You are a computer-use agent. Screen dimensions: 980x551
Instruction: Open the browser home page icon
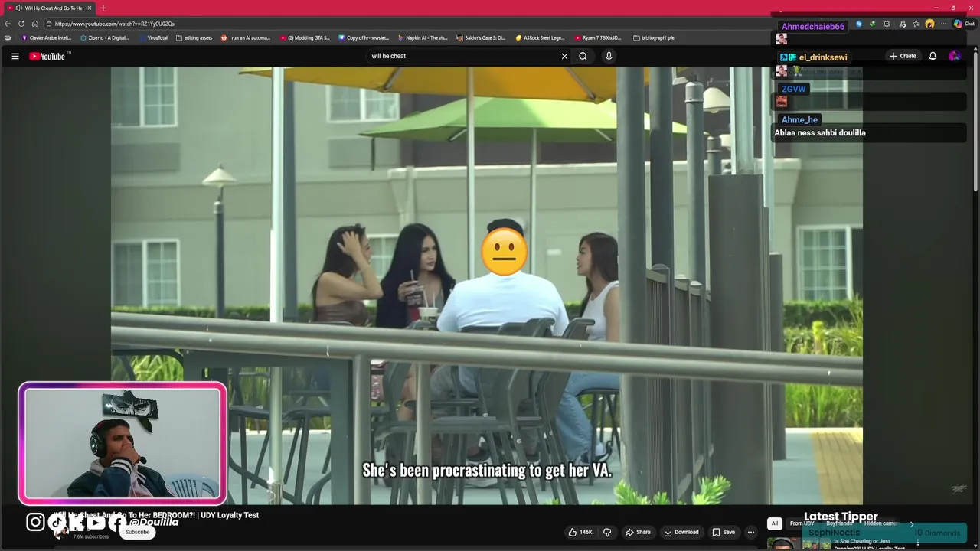tap(34, 24)
